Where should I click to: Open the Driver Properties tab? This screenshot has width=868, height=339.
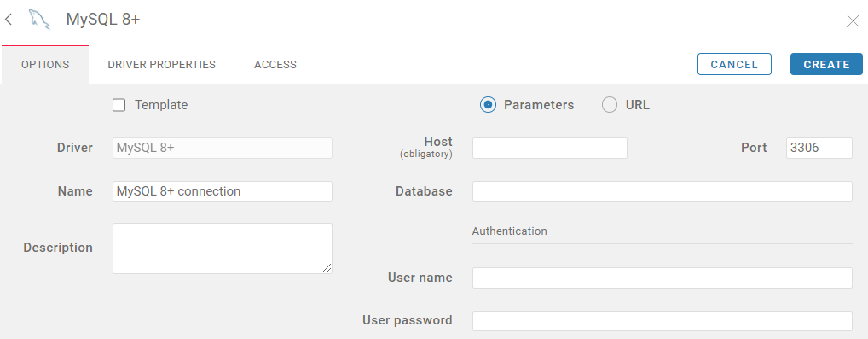pos(162,65)
